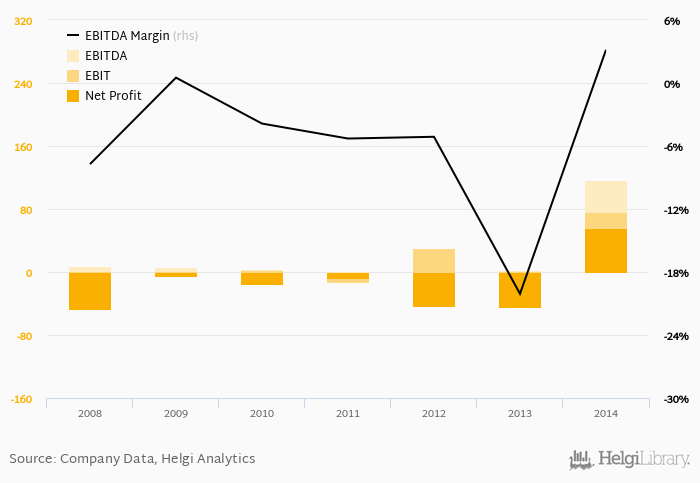Click the EBITDA Margin black line marker

(x=73, y=36)
